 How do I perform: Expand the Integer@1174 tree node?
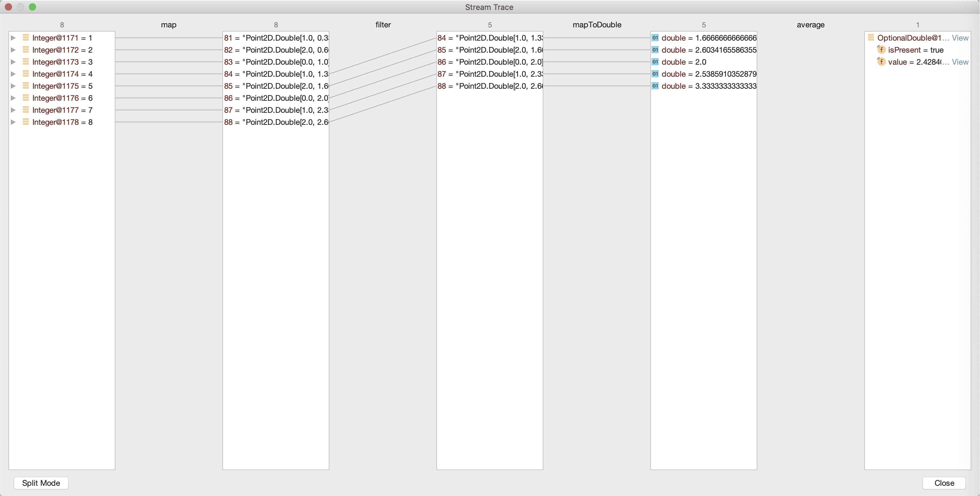13,74
